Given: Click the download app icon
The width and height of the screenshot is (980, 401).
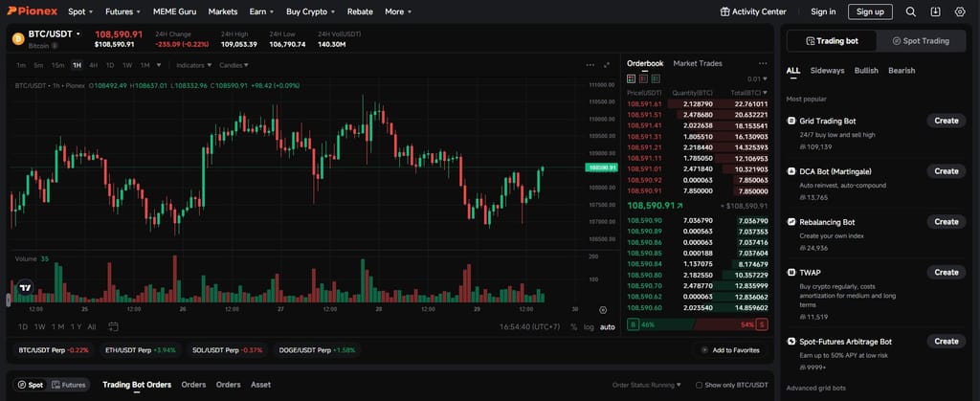Looking at the screenshot, I should [x=935, y=11].
